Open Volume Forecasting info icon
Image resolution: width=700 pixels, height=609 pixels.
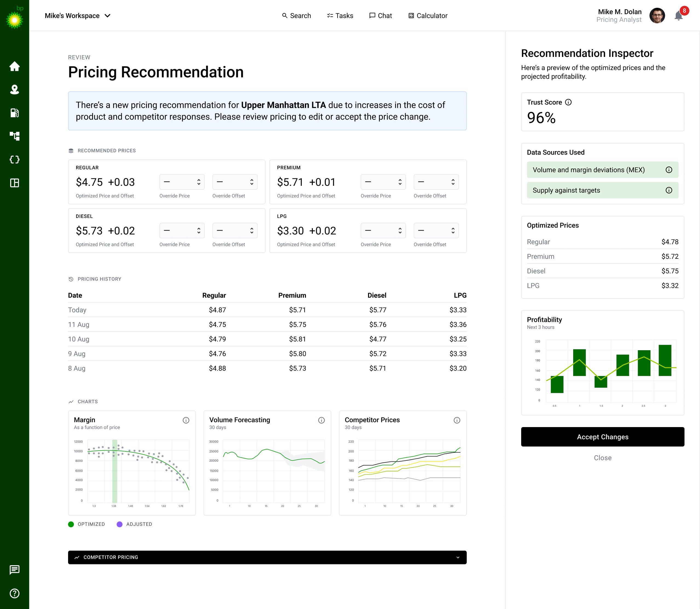click(321, 420)
